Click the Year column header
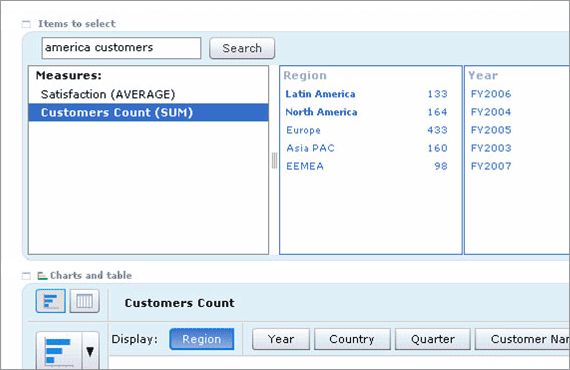This screenshot has height=370, width=570. pos(483,76)
